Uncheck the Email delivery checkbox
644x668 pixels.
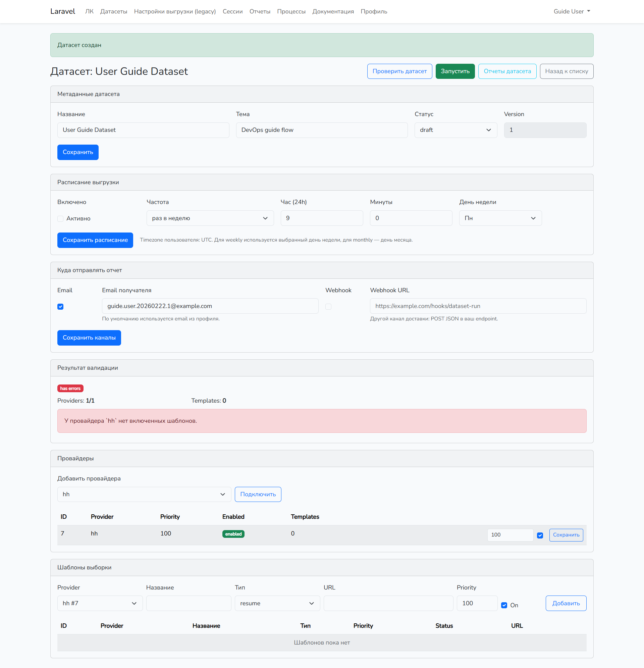pyautogui.click(x=60, y=306)
